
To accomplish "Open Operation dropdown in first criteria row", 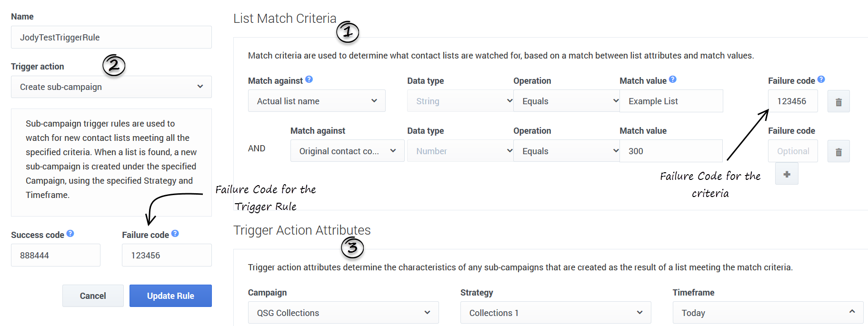I will 566,101.
